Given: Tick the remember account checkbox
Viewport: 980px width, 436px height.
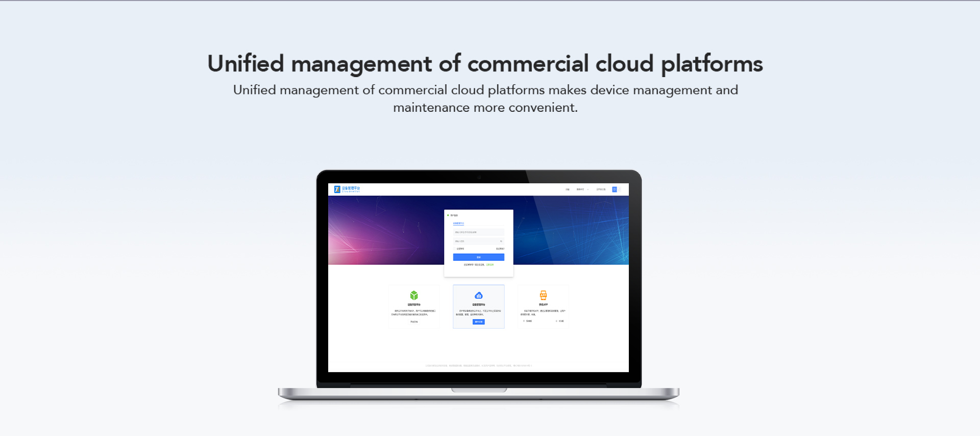Looking at the screenshot, I should 455,249.
